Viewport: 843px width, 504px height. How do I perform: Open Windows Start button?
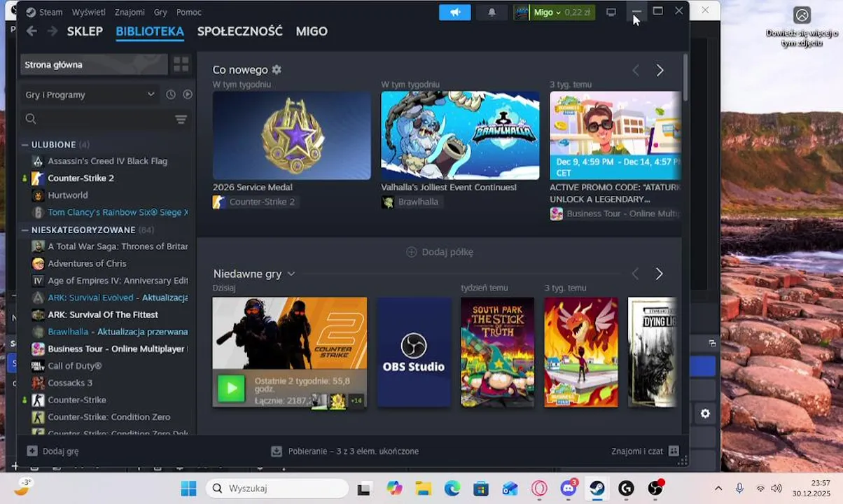pyautogui.click(x=188, y=489)
